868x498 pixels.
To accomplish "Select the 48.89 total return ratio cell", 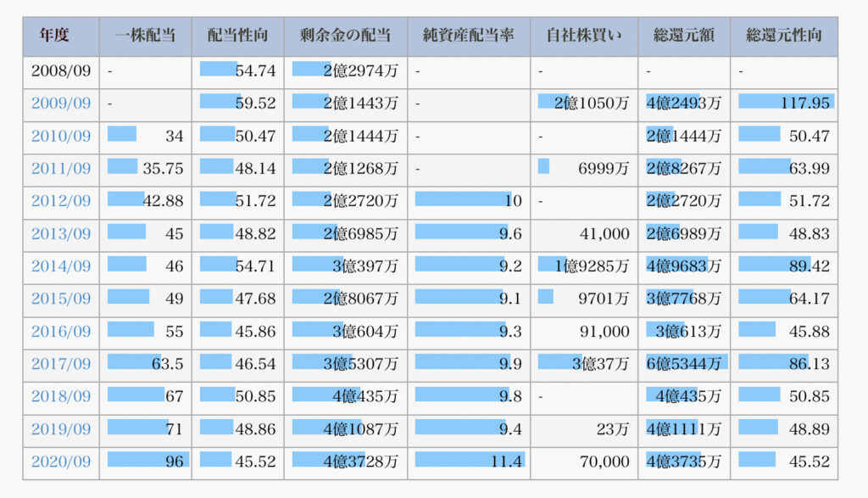I will (784, 430).
